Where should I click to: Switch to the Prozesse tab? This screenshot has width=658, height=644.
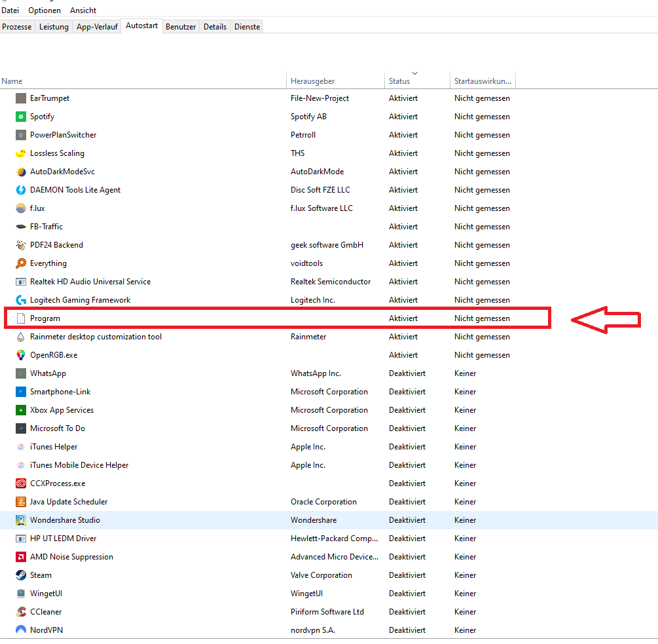[17, 26]
